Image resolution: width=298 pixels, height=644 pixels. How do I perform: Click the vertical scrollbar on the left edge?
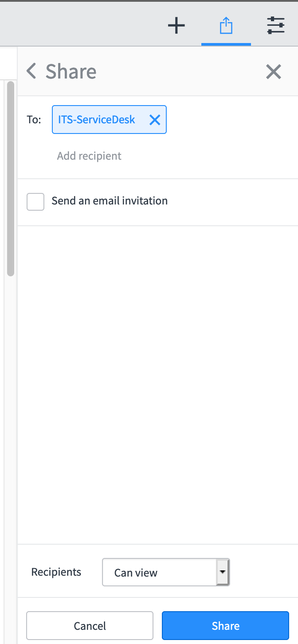[x=11, y=178]
